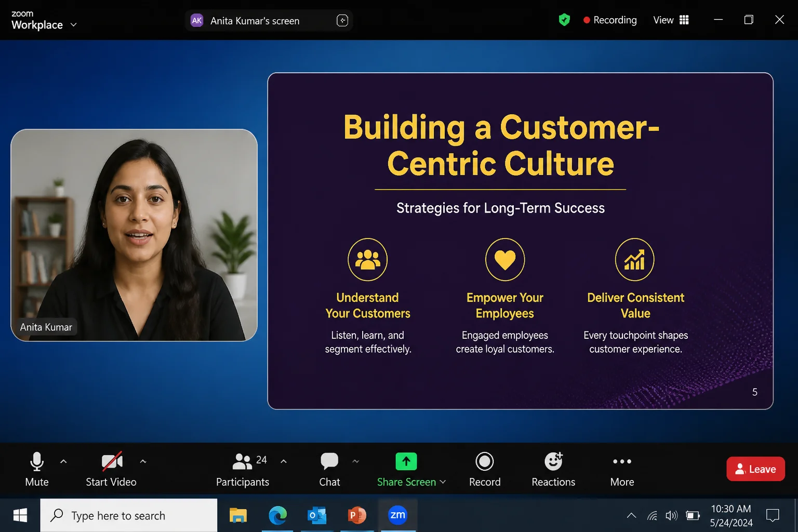Open the notification center icon
Screen dimensions: 798x532
coord(773,516)
